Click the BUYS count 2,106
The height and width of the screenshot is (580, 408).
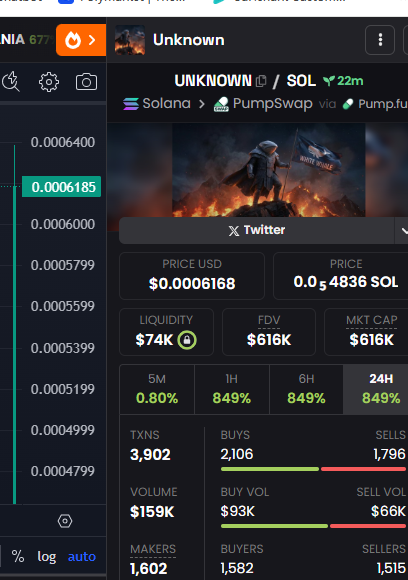(237, 454)
